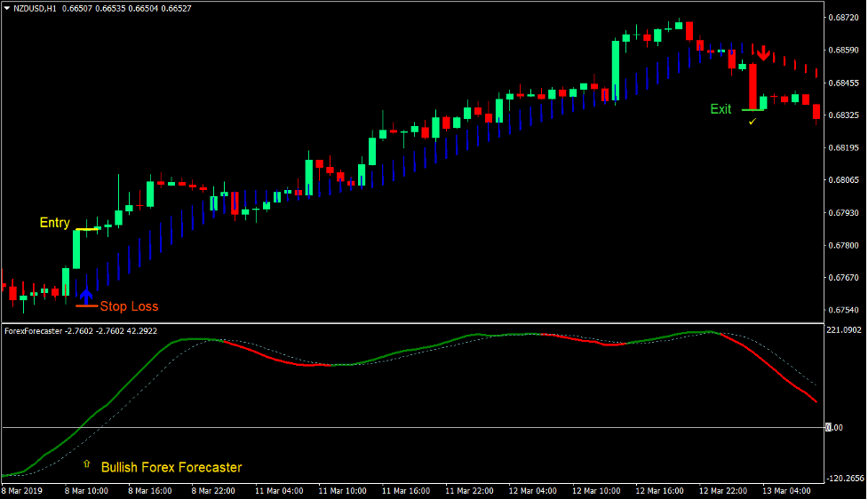Viewport: 868px width, 499px height.
Task: Click the blue up arrow buy signal
Action: (86, 294)
